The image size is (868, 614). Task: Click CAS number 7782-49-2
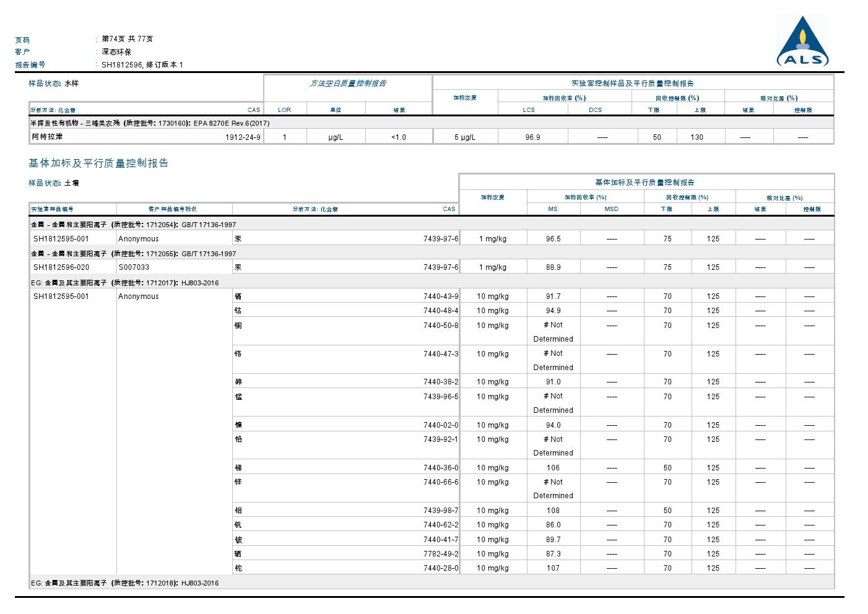point(441,554)
